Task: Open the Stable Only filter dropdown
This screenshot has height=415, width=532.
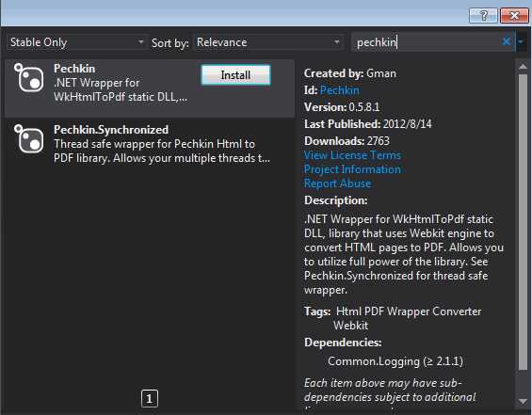Action: [76, 42]
